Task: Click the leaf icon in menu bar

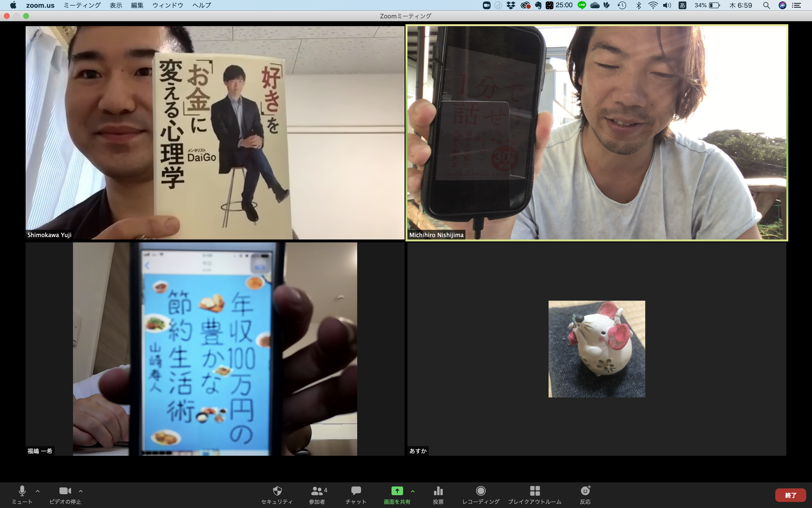Action: [x=606, y=5]
